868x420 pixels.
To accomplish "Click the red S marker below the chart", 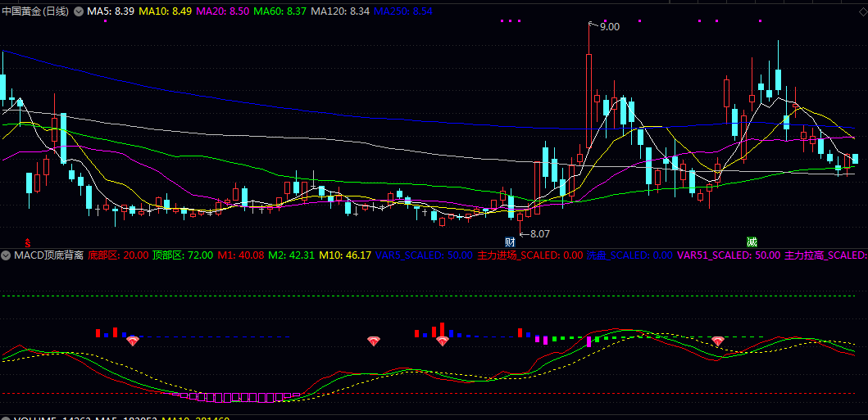I will [x=27, y=242].
